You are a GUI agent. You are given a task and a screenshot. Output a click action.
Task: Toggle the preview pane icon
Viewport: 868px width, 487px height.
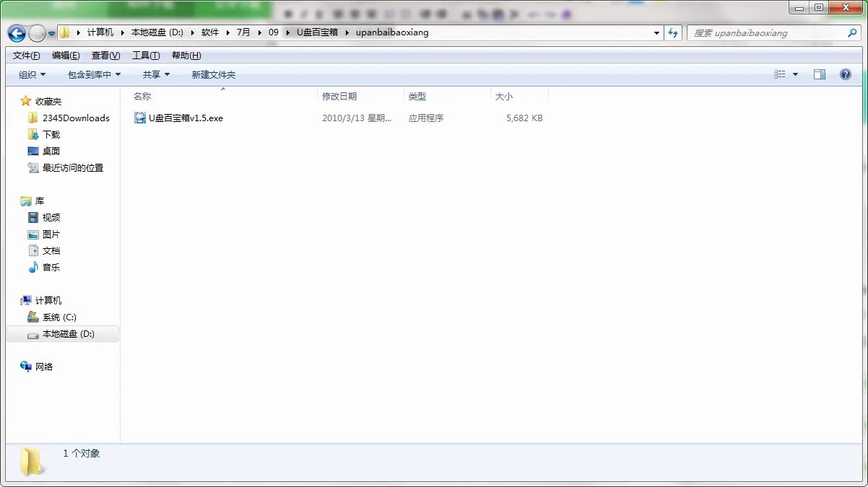[819, 74]
